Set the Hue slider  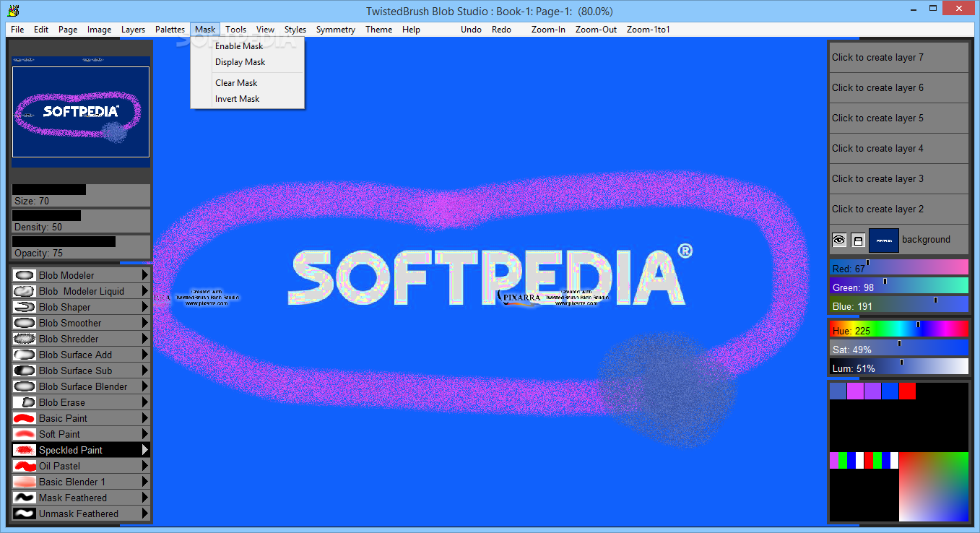tap(899, 329)
